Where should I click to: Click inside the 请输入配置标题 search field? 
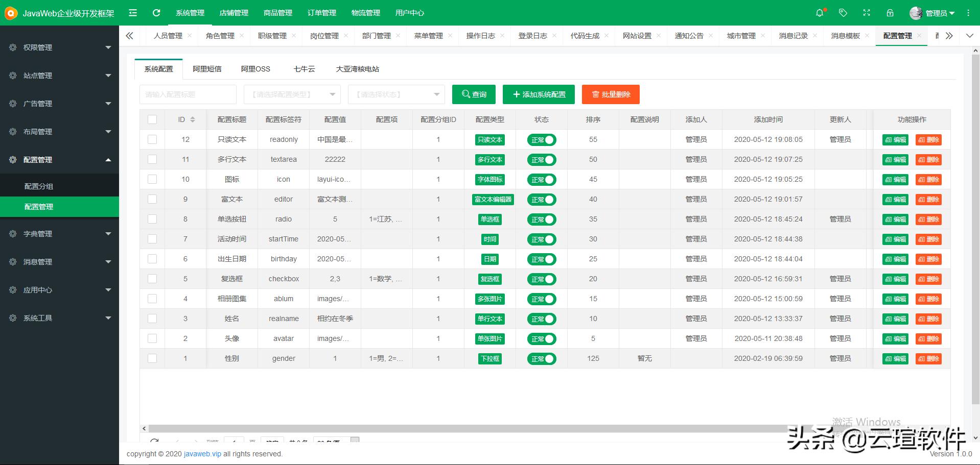(188, 94)
